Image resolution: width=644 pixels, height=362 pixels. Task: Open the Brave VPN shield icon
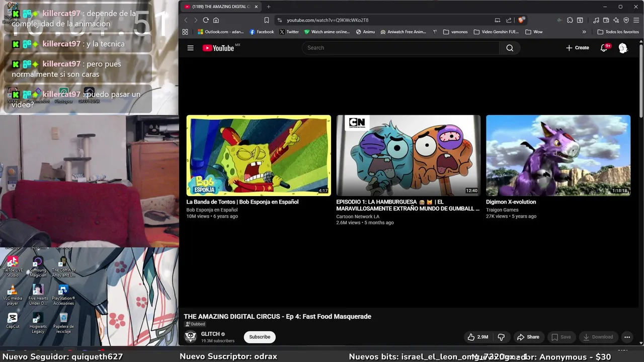tap(626, 20)
